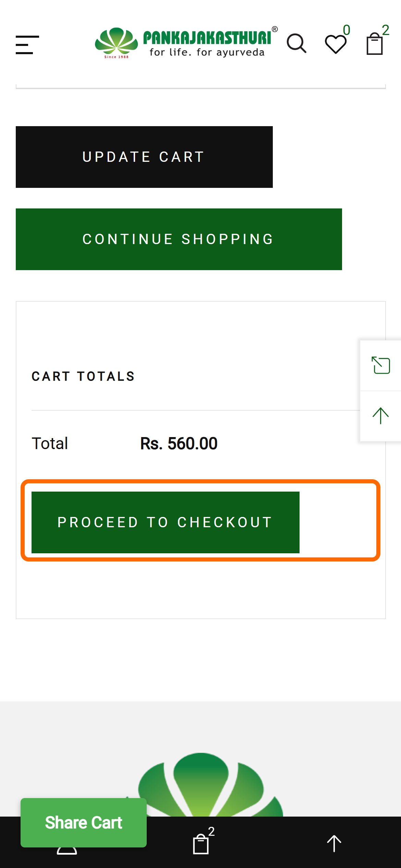Image resolution: width=401 pixels, height=868 pixels.
Task: View wishlist via heart icon
Action: coord(336,44)
